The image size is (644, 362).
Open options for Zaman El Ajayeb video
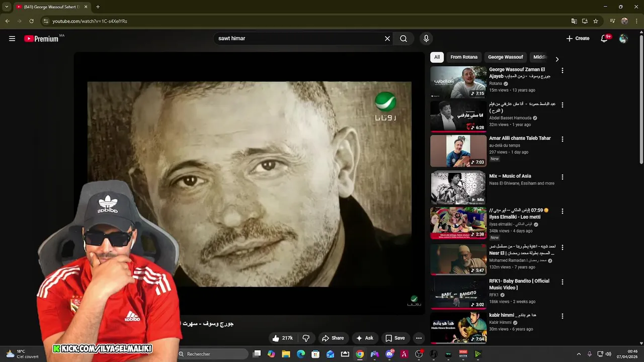(x=562, y=71)
